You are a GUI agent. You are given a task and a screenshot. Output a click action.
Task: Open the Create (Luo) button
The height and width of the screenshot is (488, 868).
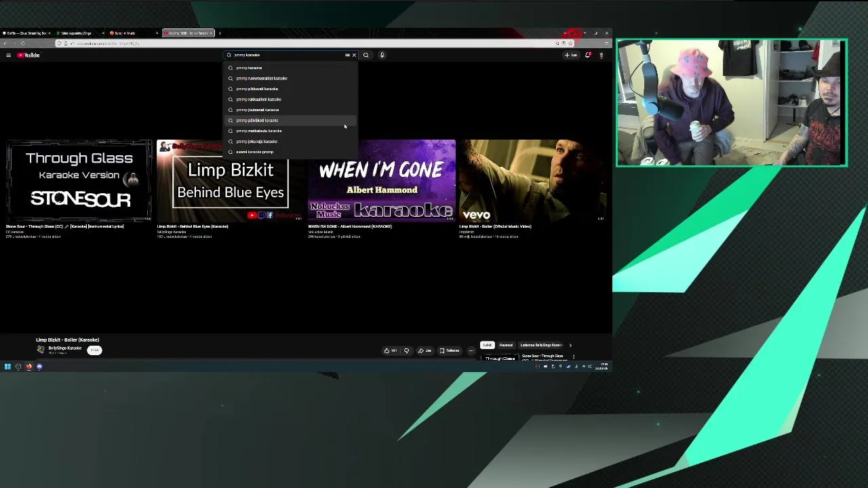point(571,55)
